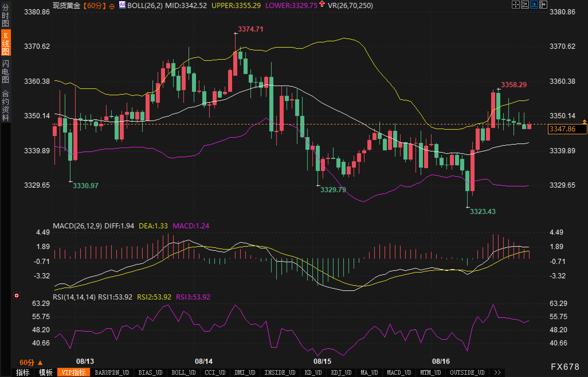Click the BOLL indicator chart icon

tap(122, 5)
